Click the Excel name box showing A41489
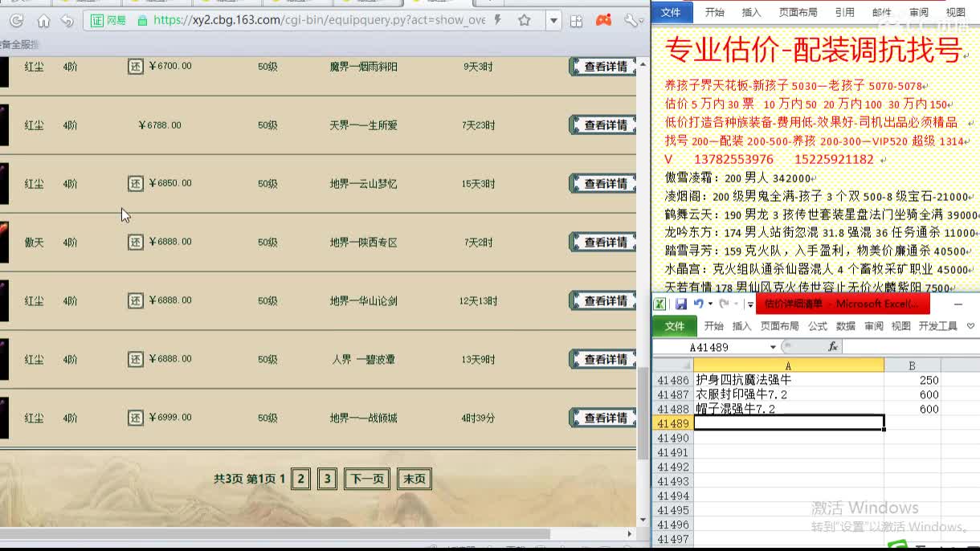Image resolution: width=980 pixels, height=551 pixels. point(711,347)
